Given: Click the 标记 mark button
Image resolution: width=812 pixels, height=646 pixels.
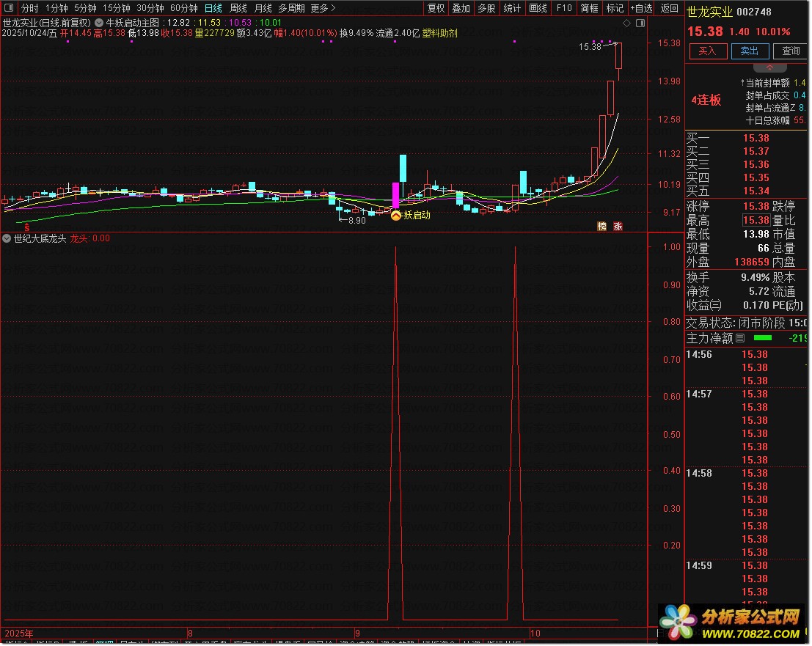Looking at the screenshot, I should pos(615,8).
